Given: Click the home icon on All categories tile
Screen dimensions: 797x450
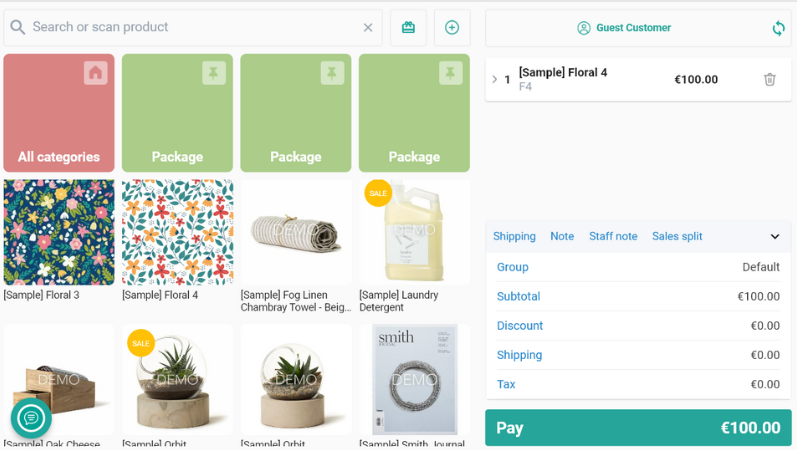Looking at the screenshot, I should point(96,73).
